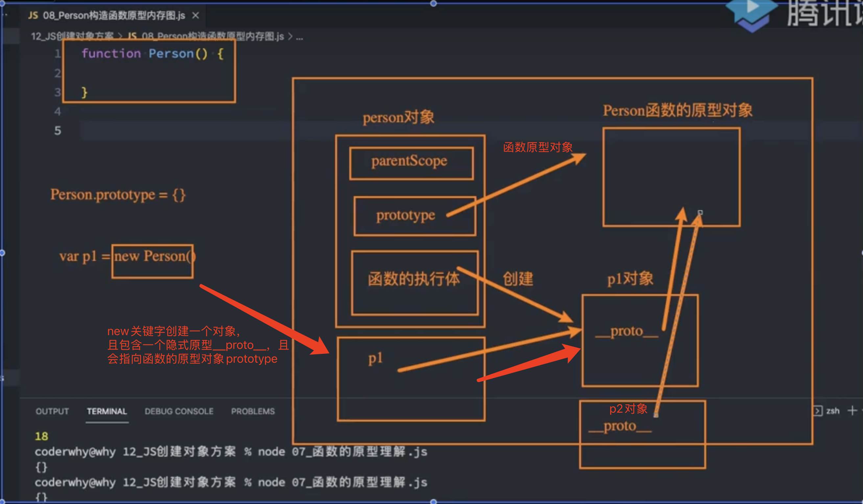Click the 'Person()' function name in code
The height and width of the screenshot is (504, 863).
coord(178,54)
